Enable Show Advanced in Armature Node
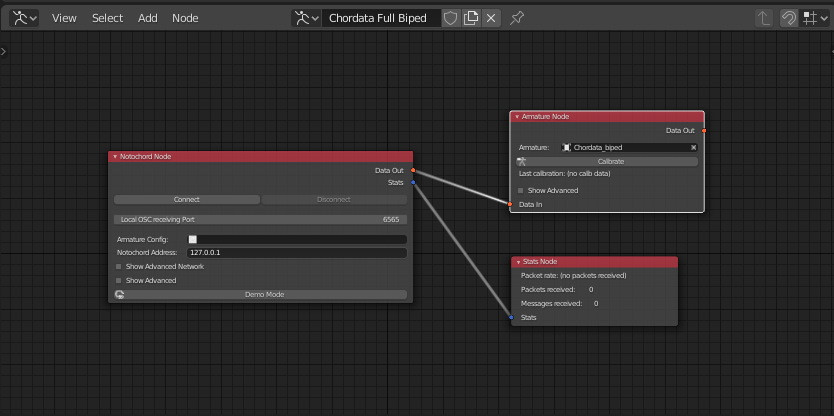This screenshot has width=834, height=416. tap(521, 190)
